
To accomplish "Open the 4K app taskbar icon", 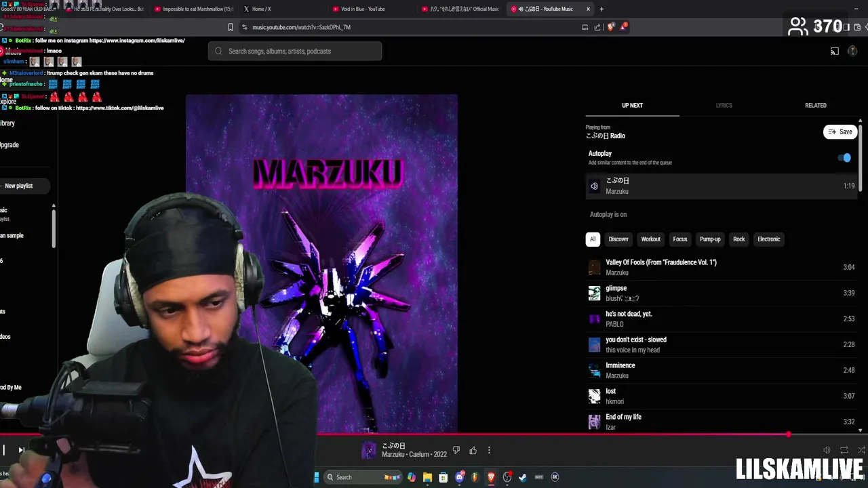I will [x=555, y=477].
